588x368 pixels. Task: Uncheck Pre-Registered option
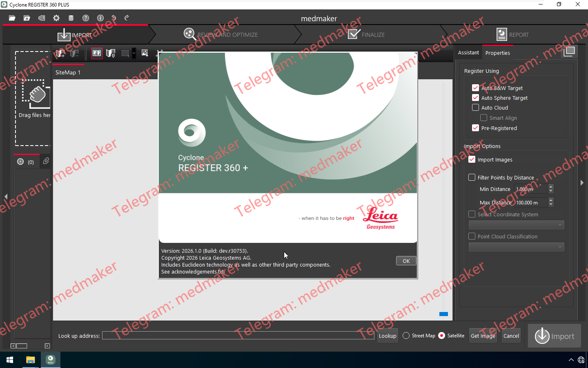[x=475, y=128]
